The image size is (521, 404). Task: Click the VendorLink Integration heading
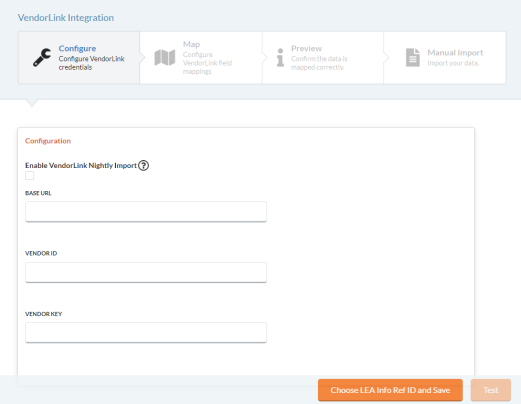[x=66, y=18]
